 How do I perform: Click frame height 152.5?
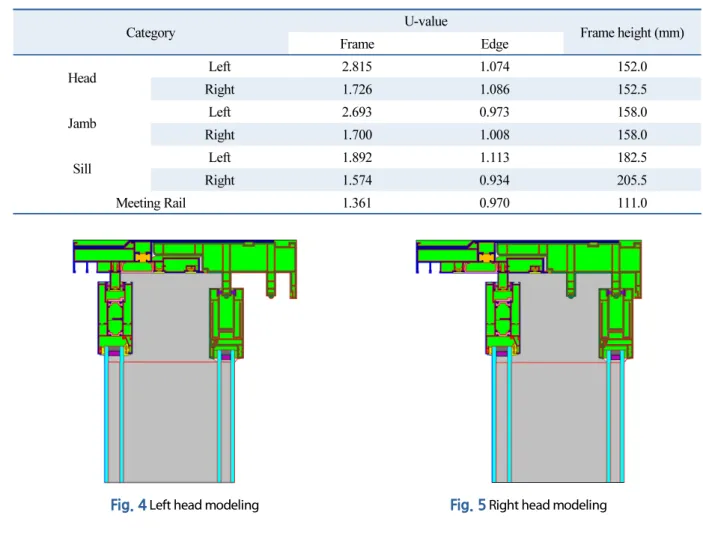point(632,89)
